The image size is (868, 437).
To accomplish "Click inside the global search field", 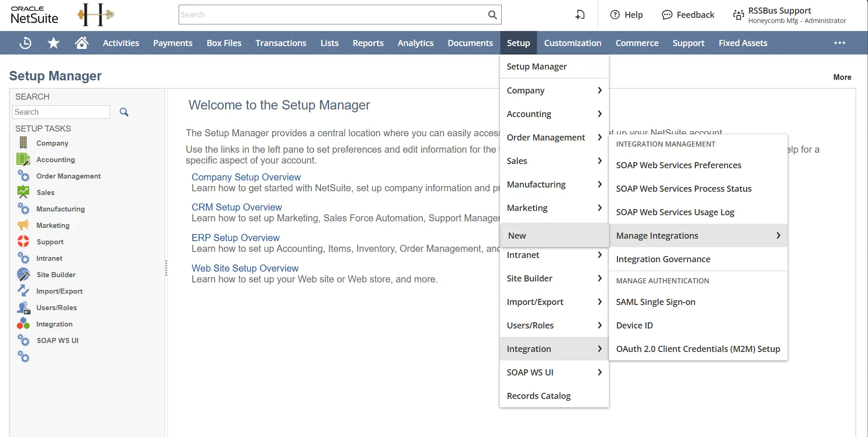I will [329, 15].
